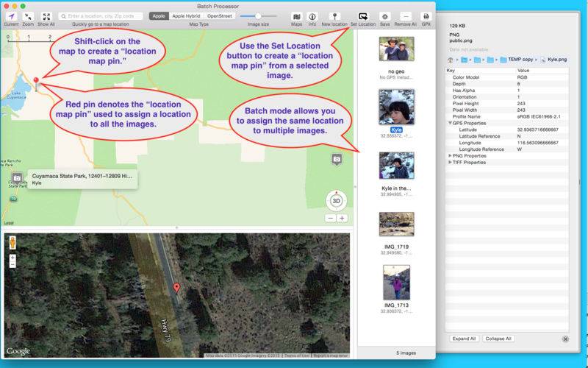Click the home icon in the file path bar

[x=451, y=60]
